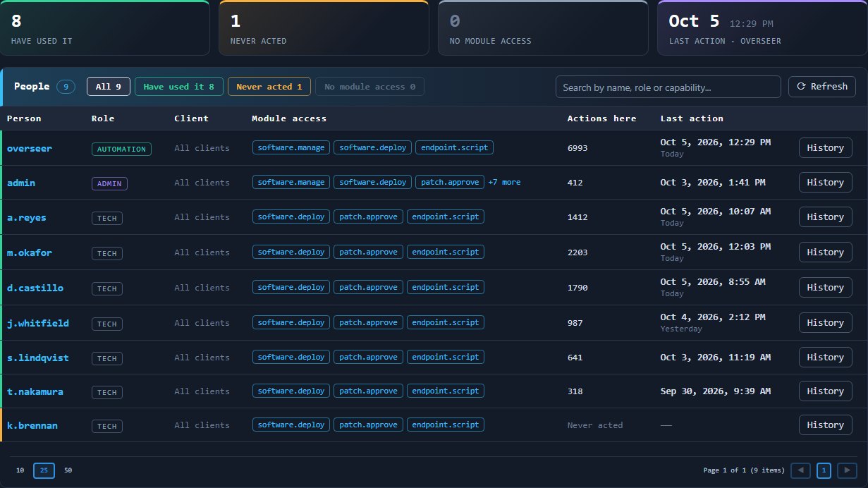Open History for k.brennan
868x488 pixels.
[x=825, y=425]
